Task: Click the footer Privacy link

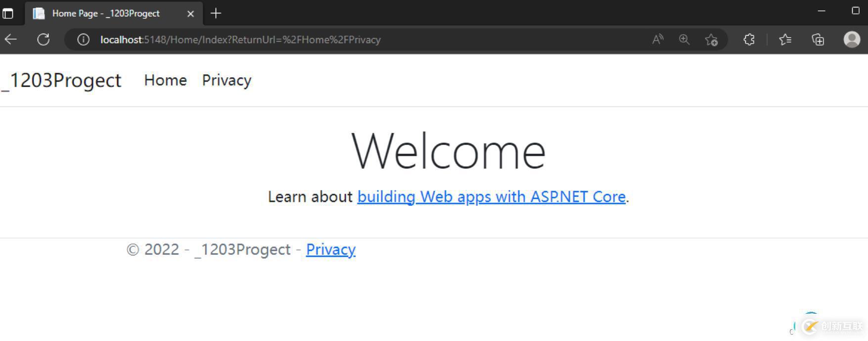Action: (x=331, y=249)
